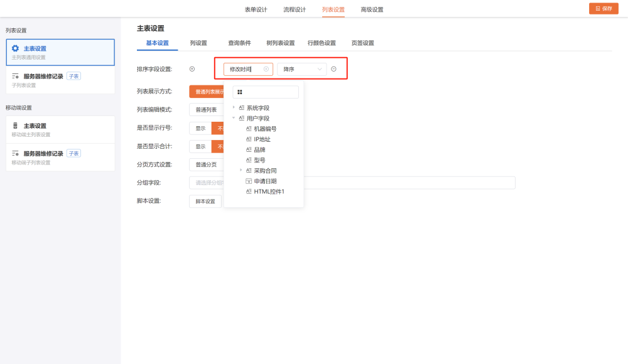Screen dimensions: 628x364
Task: Select 显示 for 是否显示行号
Action: pyautogui.click(x=200, y=128)
